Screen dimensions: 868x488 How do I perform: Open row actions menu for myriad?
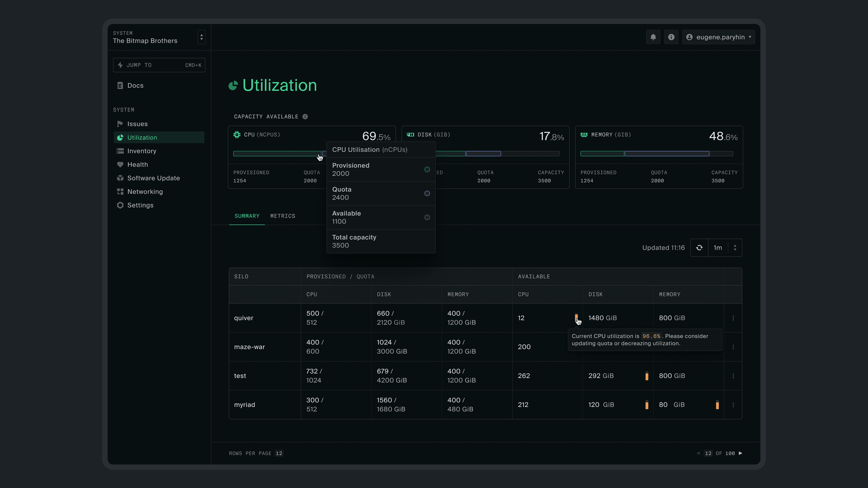coord(733,405)
